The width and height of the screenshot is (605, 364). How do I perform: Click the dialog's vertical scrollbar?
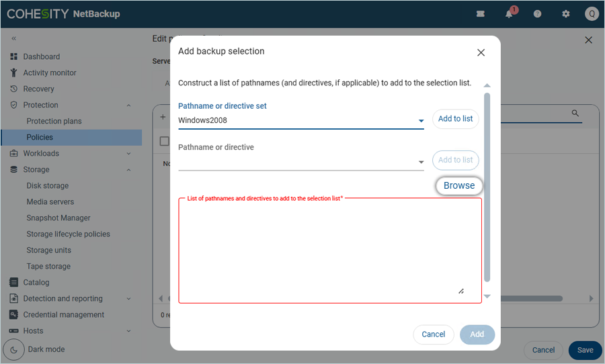[x=487, y=188]
